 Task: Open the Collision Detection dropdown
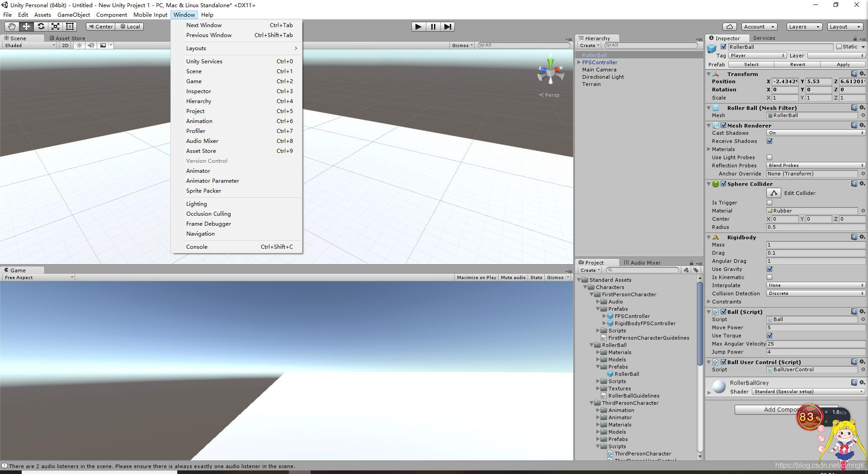tap(816, 294)
